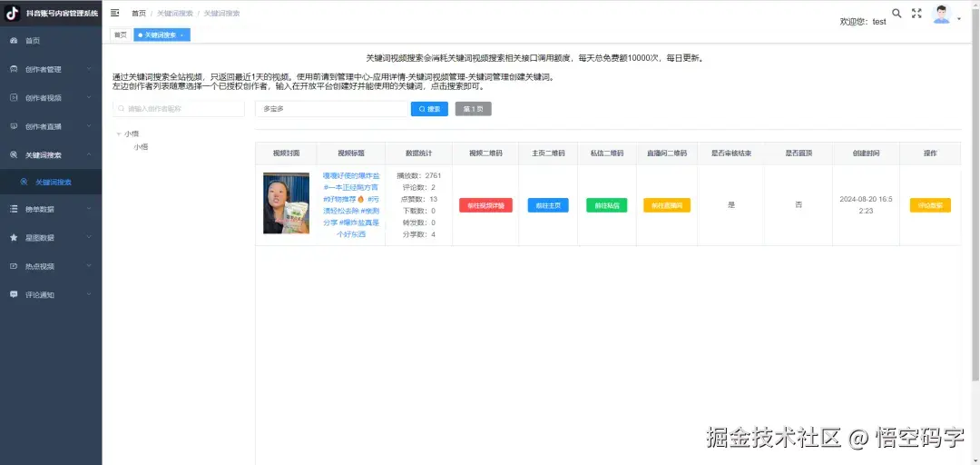Focus the keyword field containing 多宝多

click(331, 109)
